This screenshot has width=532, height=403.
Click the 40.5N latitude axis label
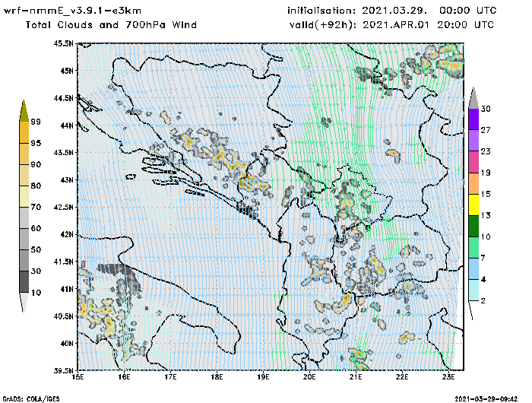pyautogui.click(x=63, y=316)
